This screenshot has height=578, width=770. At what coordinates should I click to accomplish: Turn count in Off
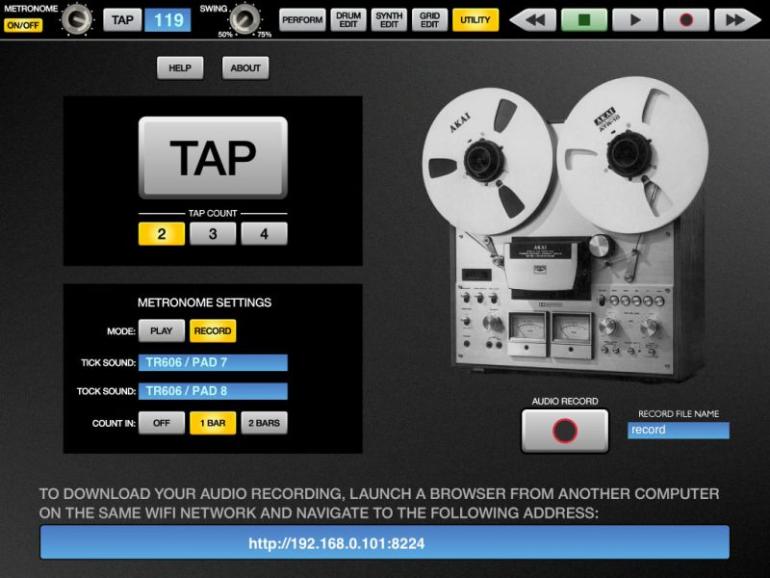pos(162,423)
